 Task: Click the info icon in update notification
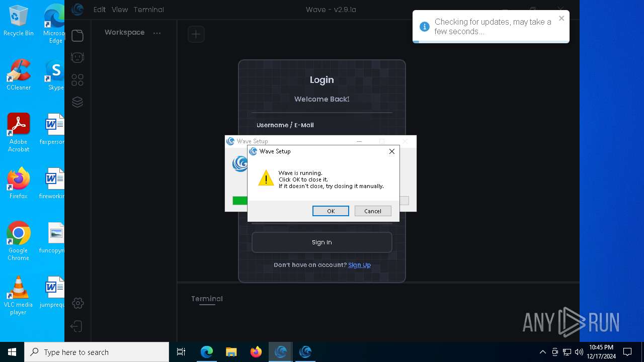(x=425, y=27)
